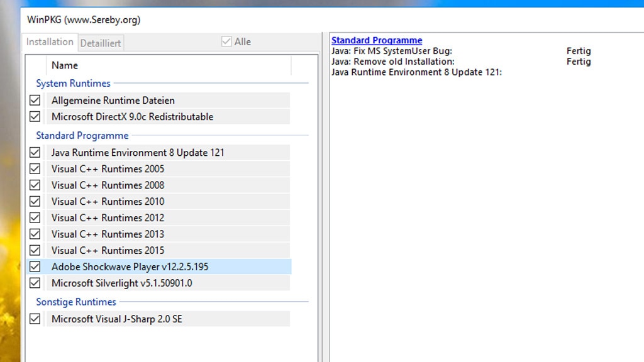
Task: Uncheck Java Runtime Environment 8 checkbox
Action: coord(35,152)
